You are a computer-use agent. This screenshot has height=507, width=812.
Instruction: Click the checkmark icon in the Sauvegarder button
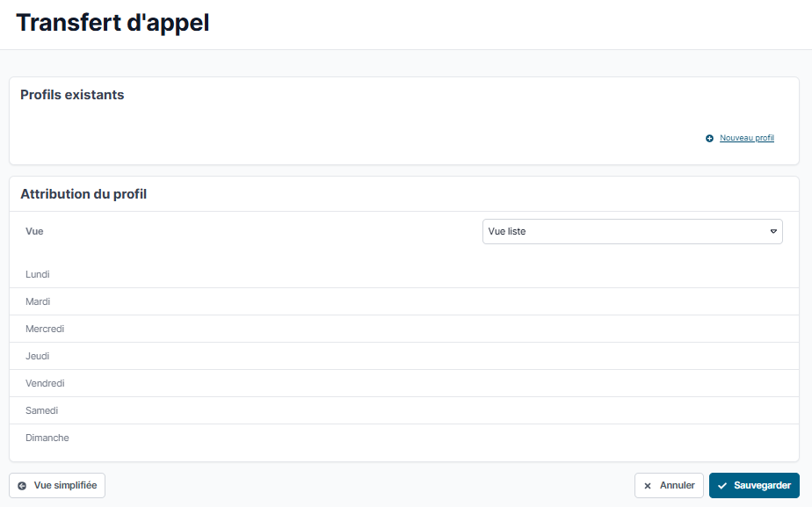722,486
